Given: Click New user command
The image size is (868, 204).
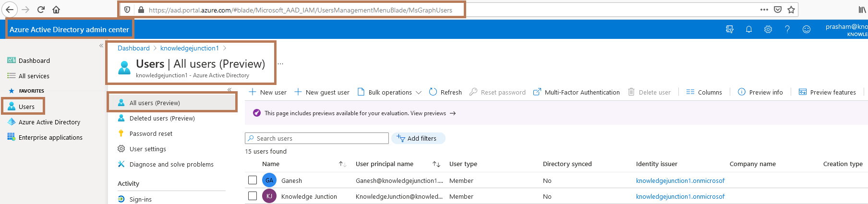Looking at the screenshot, I should pos(267,92).
